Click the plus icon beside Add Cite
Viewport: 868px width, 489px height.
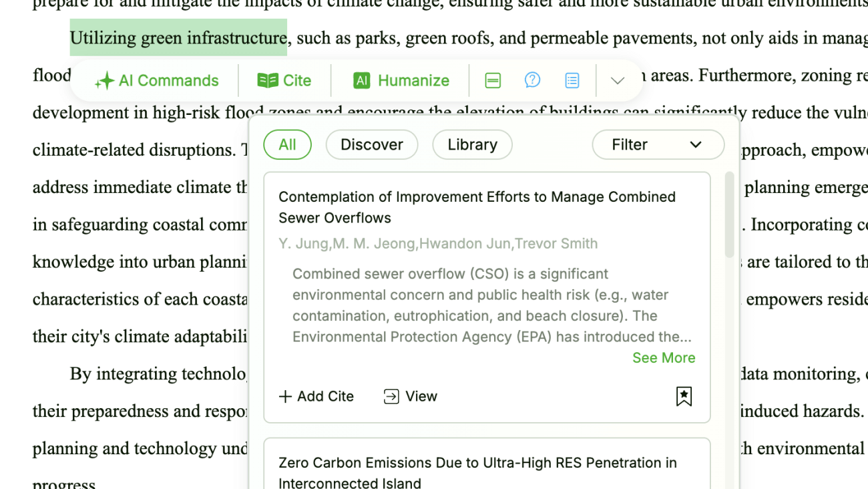point(285,397)
